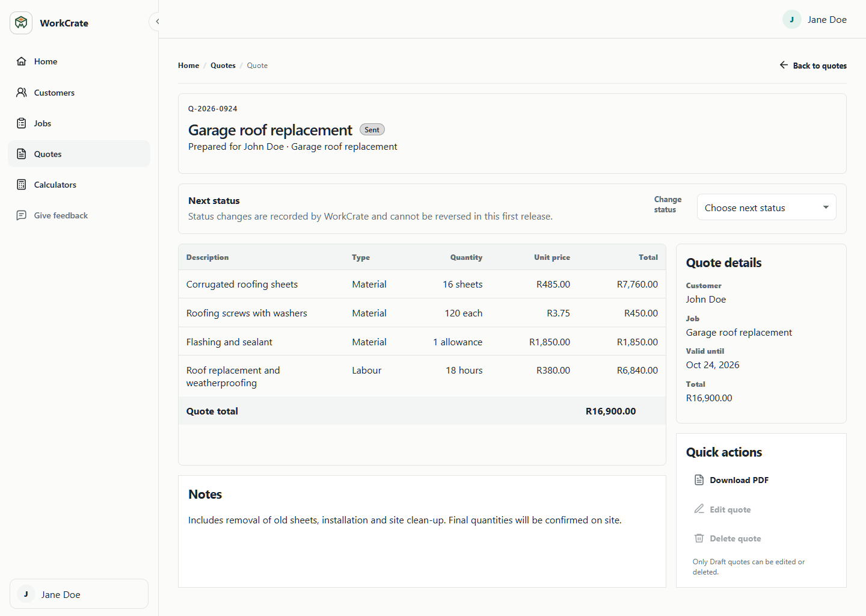
Task: Click the Flashing and sealant description
Action: click(229, 342)
